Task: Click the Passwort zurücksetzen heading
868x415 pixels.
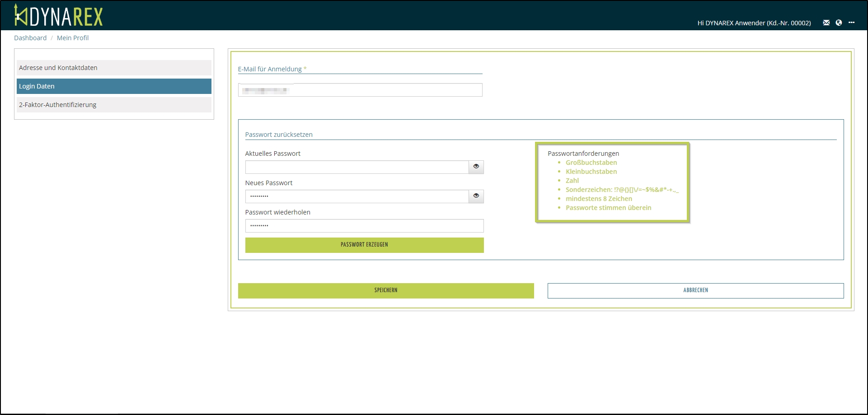Action: [x=279, y=135]
